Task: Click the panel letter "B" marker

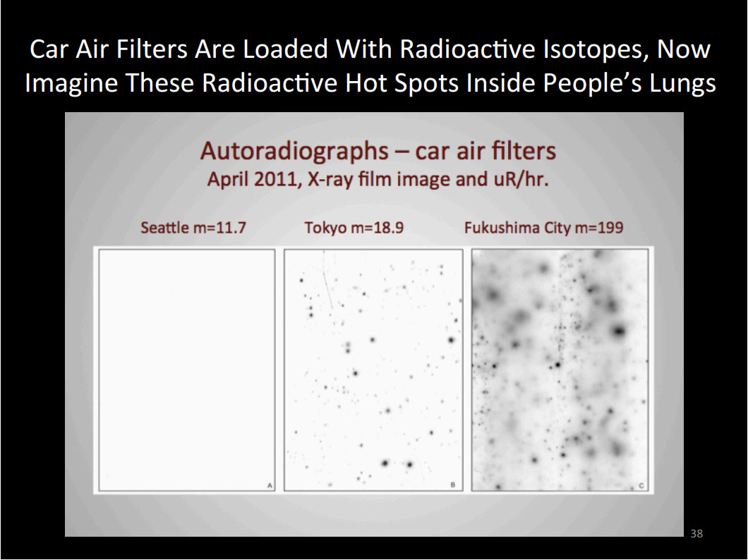Action: tap(452, 485)
